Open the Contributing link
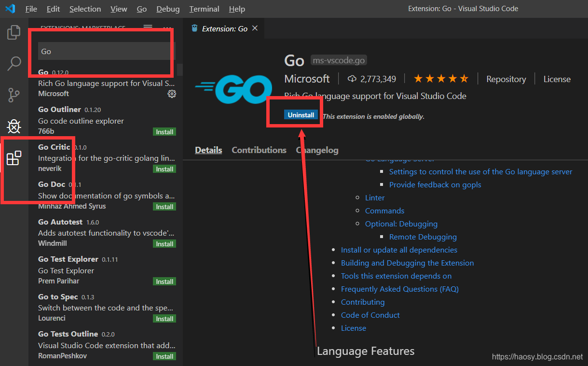Image resolution: width=588 pixels, height=366 pixels. pos(363,302)
